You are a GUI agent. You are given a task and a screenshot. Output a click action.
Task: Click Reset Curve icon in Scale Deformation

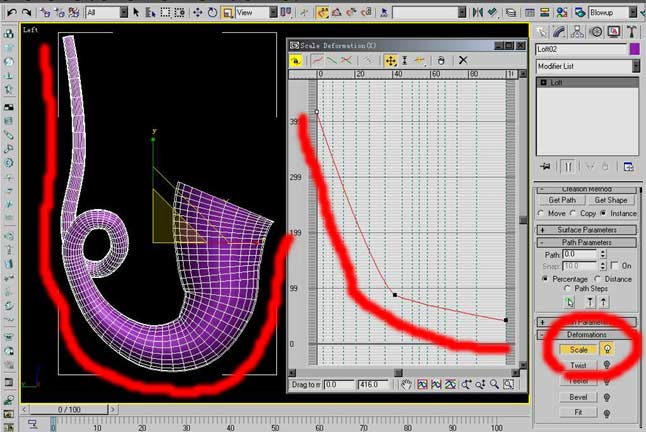pyautogui.click(x=441, y=61)
